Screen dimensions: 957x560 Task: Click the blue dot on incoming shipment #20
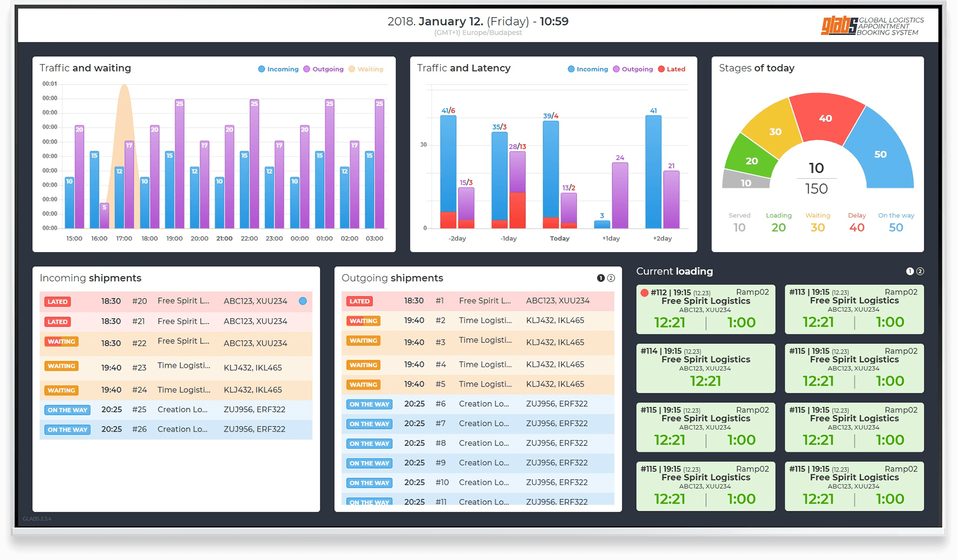coord(303,301)
